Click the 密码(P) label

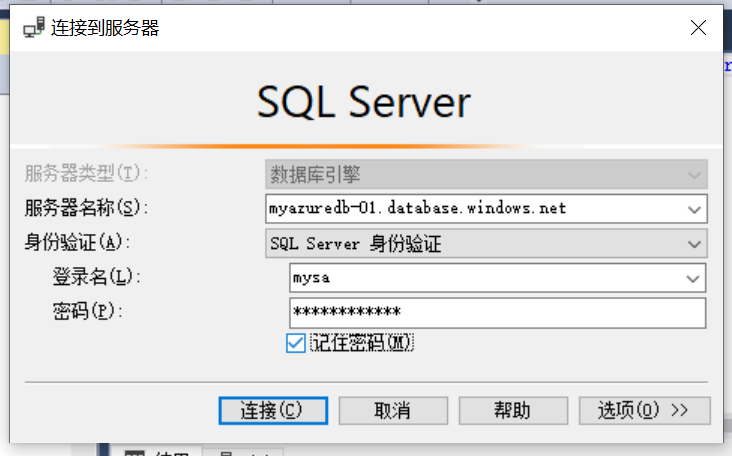(87, 311)
